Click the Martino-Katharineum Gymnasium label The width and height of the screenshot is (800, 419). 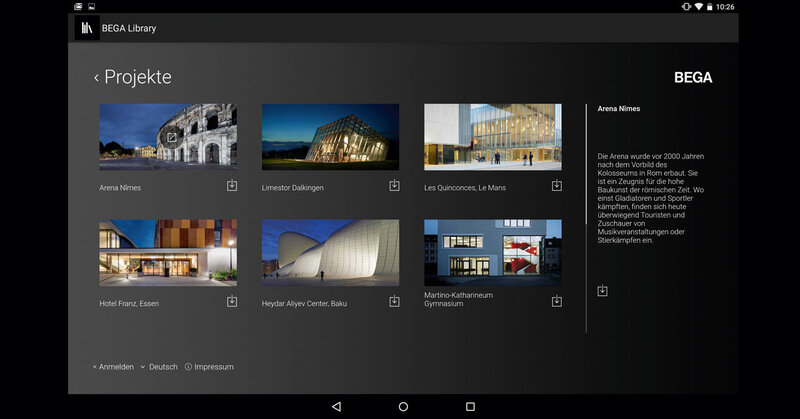[458, 299]
